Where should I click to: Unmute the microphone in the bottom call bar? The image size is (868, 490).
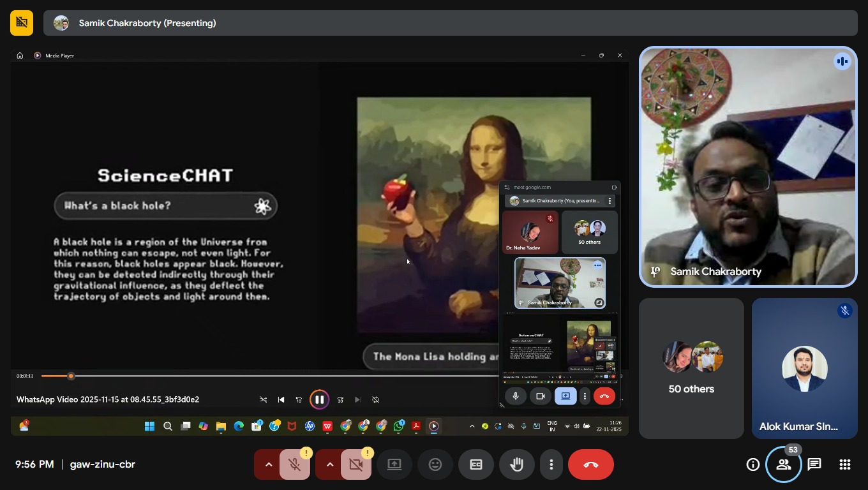pos(294,464)
